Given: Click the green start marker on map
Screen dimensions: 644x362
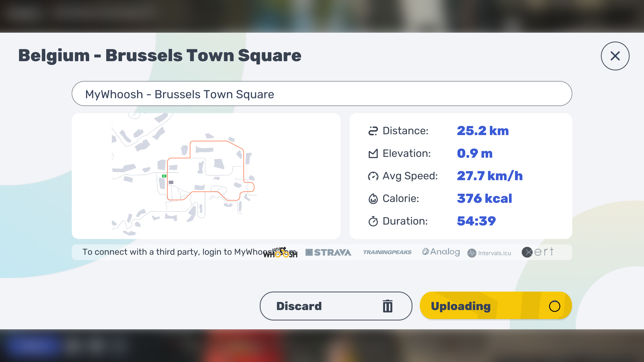Looking at the screenshot, I should tap(164, 176).
